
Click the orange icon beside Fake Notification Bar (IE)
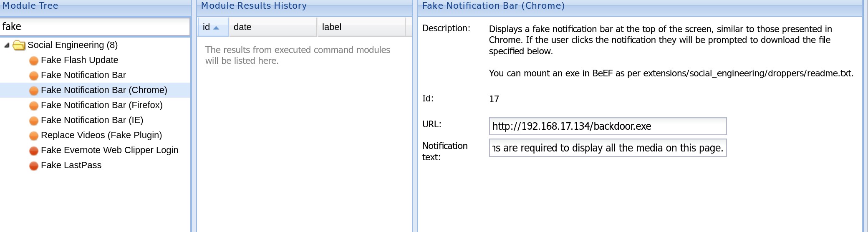[x=34, y=121]
